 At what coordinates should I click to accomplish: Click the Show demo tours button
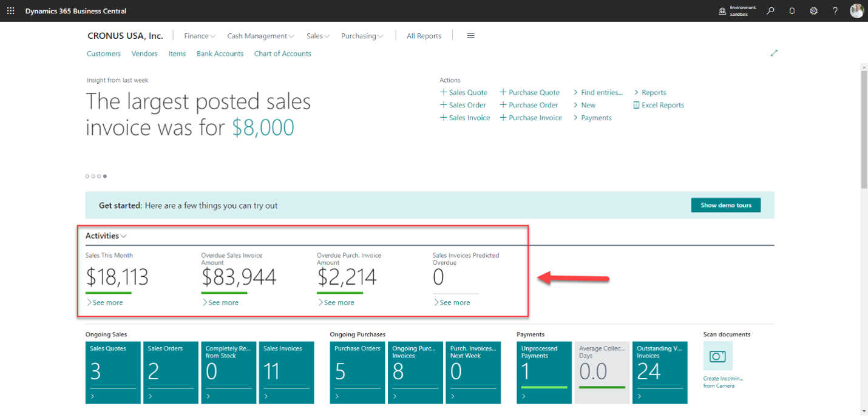point(725,205)
